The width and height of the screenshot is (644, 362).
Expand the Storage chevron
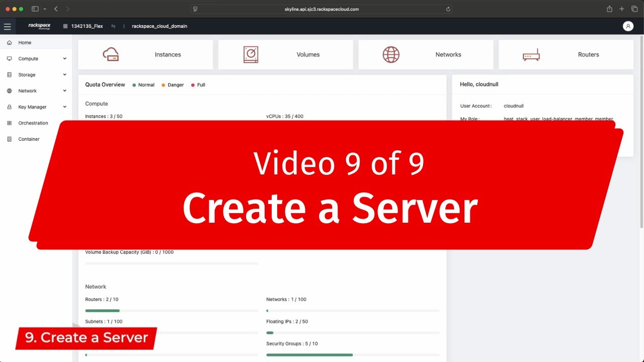pyautogui.click(x=64, y=75)
